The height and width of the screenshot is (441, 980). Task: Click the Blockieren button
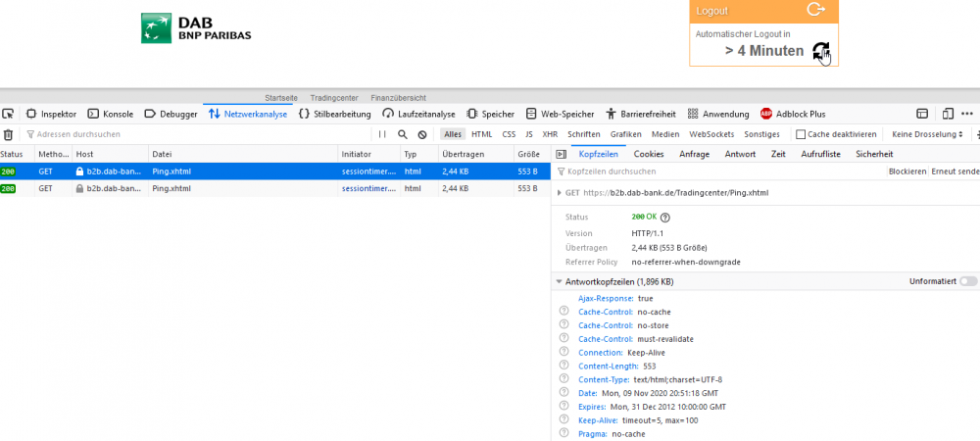(906, 171)
